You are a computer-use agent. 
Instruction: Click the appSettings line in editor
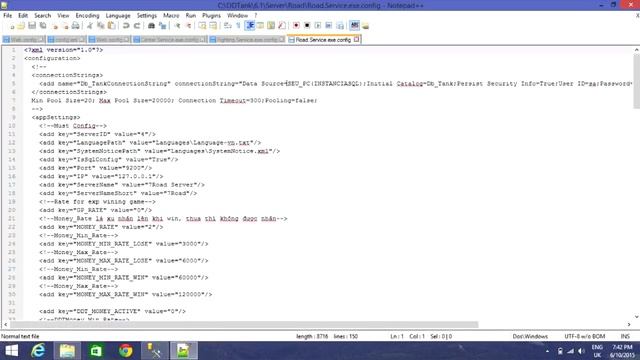tap(56, 117)
